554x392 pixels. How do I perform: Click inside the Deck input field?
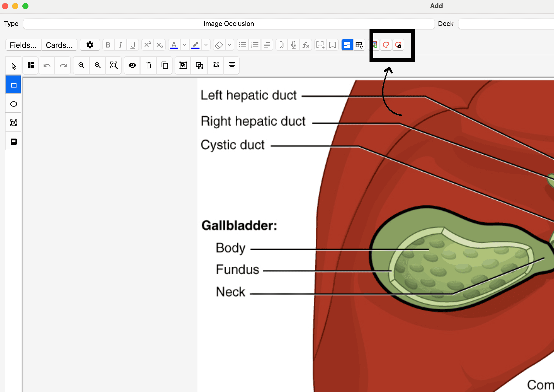[506, 24]
